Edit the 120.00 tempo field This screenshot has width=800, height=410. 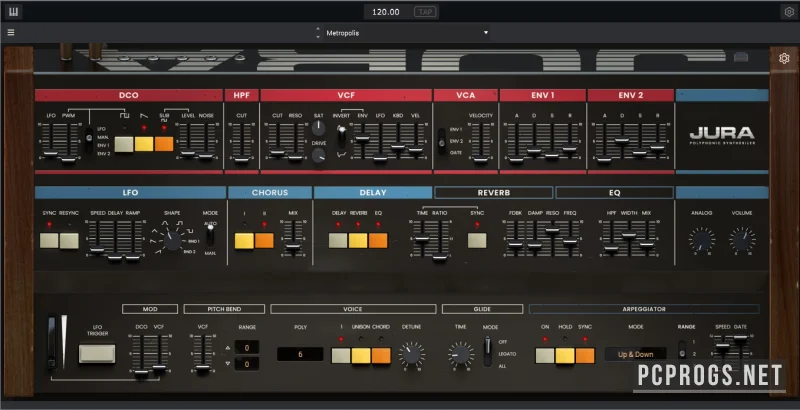[386, 12]
